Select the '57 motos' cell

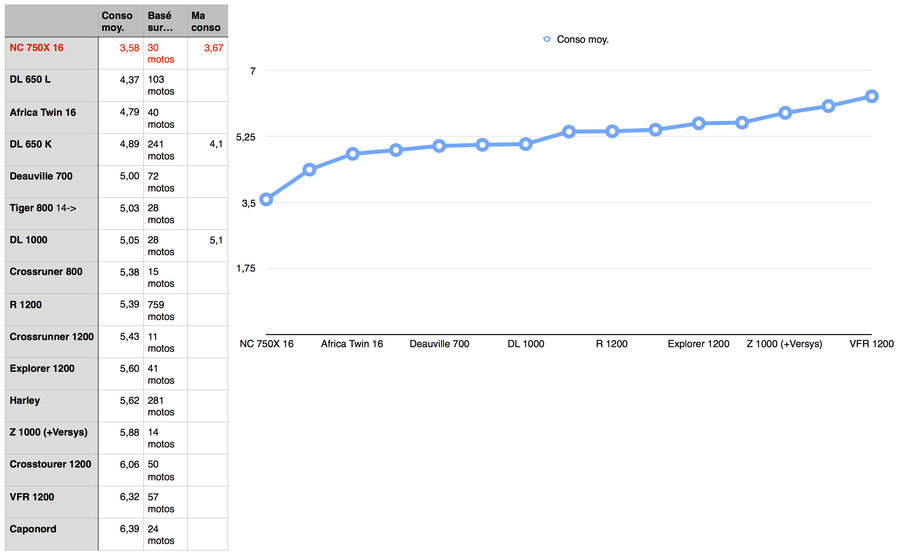coord(165,503)
